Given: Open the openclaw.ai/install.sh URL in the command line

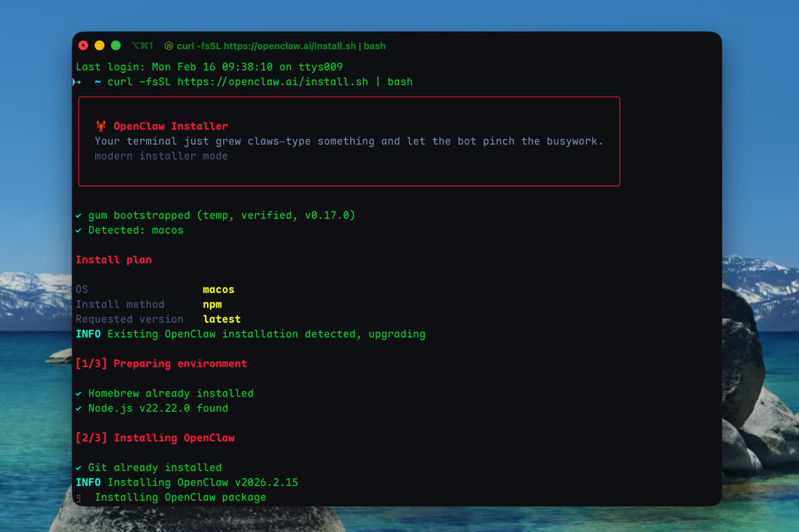Looking at the screenshot, I should click(272, 82).
